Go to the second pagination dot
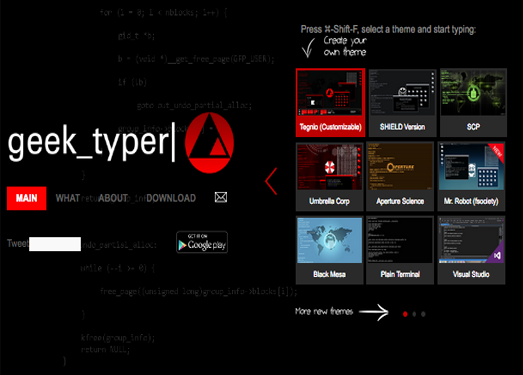This screenshot has width=523, height=375. (x=414, y=314)
